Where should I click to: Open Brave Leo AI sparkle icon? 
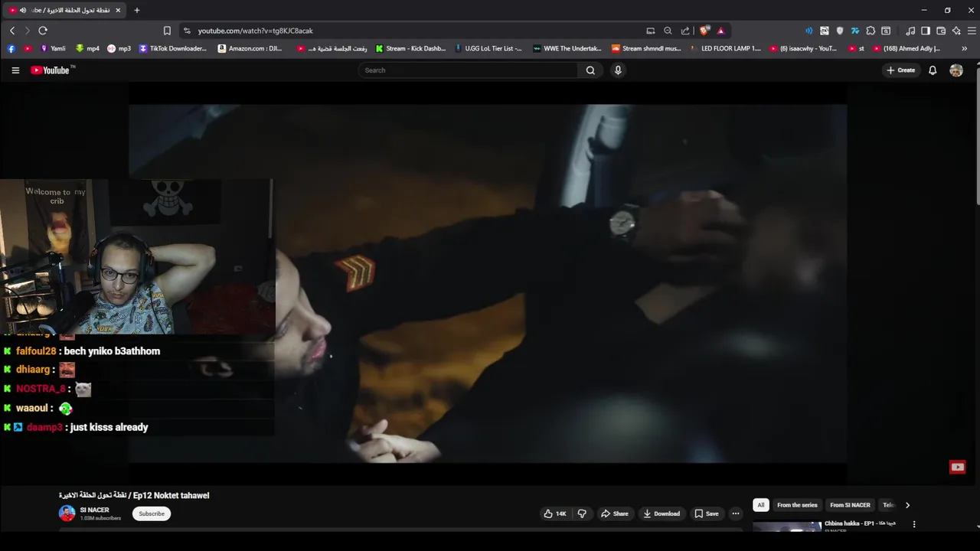pos(956,31)
